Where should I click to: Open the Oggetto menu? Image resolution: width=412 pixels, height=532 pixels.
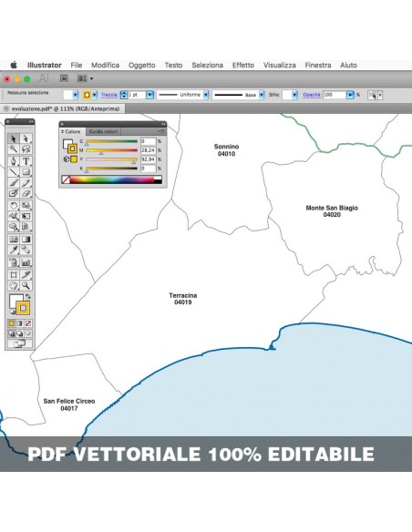pyautogui.click(x=142, y=66)
